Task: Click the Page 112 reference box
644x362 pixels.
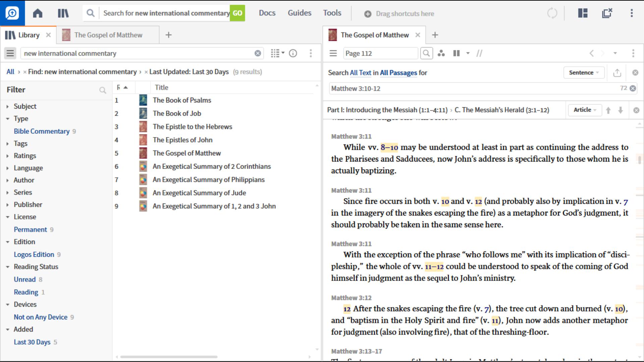Action: point(380,53)
